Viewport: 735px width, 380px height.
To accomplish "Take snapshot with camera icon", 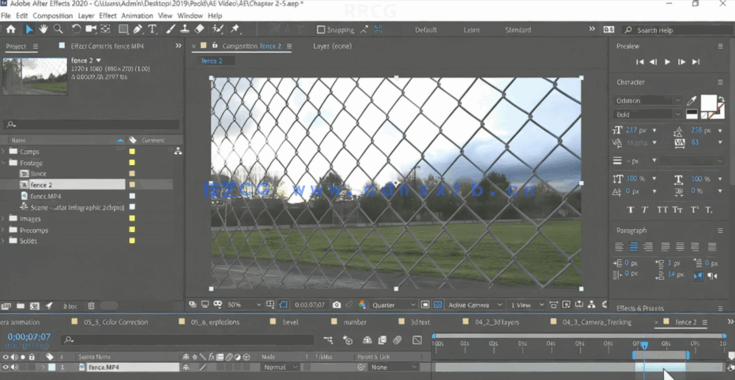I will (x=337, y=305).
